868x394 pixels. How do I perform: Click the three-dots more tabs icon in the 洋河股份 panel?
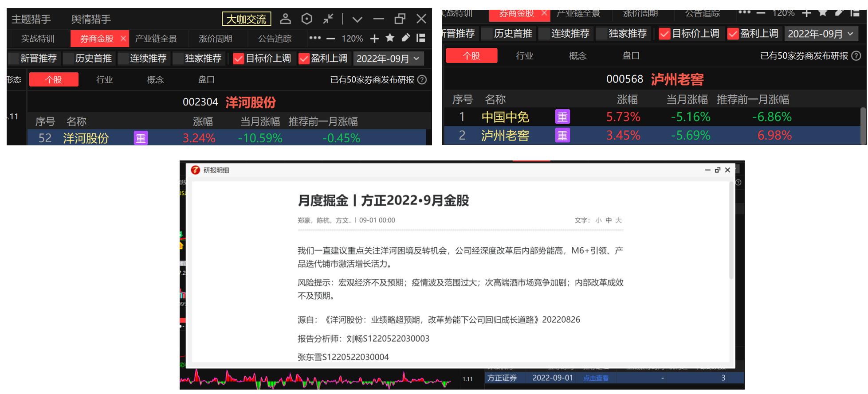(315, 38)
